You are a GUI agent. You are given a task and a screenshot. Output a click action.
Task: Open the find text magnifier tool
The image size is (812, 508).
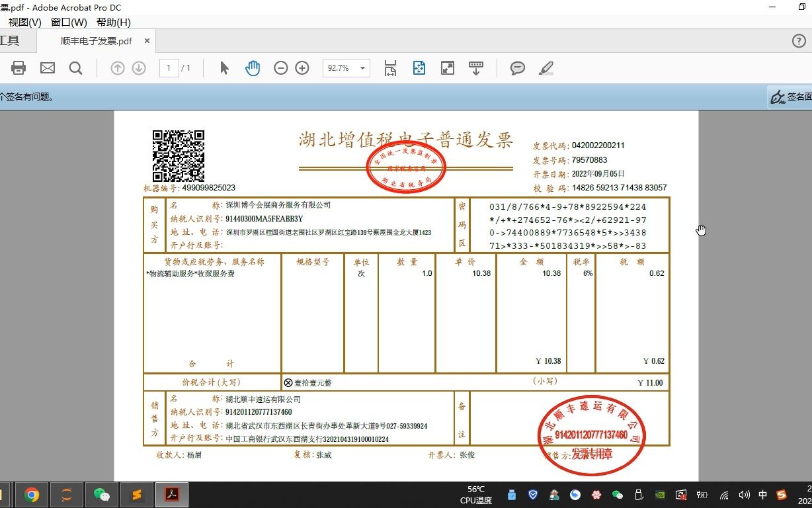76,67
